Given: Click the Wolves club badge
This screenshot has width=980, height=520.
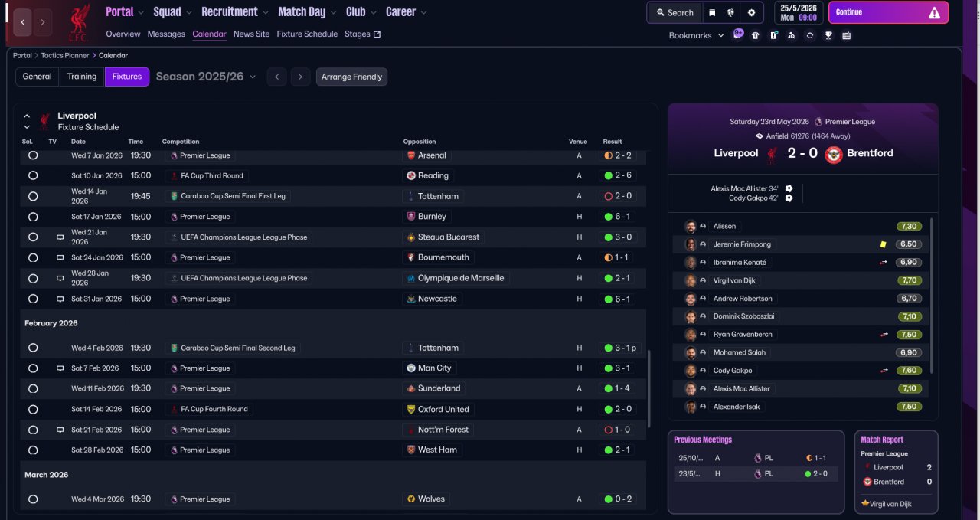Looking at the screenshot, I should pyautogui.click(x=411, y=499).
